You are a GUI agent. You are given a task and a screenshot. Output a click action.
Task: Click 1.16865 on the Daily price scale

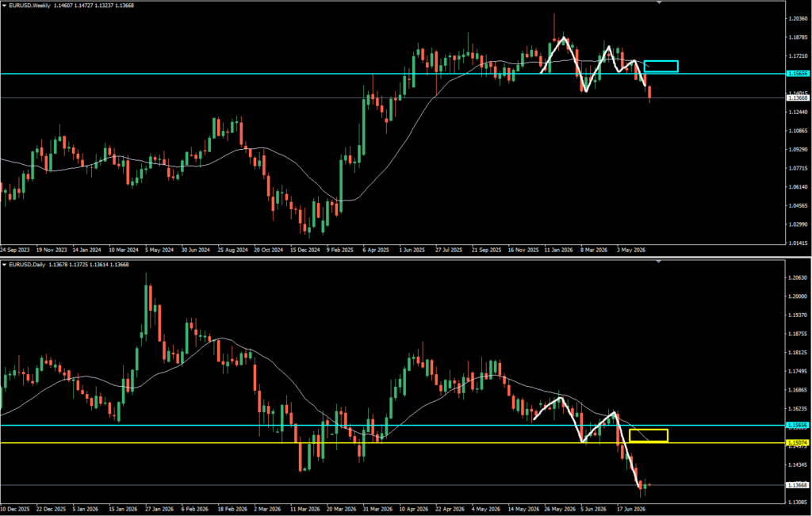click(798, 390)
